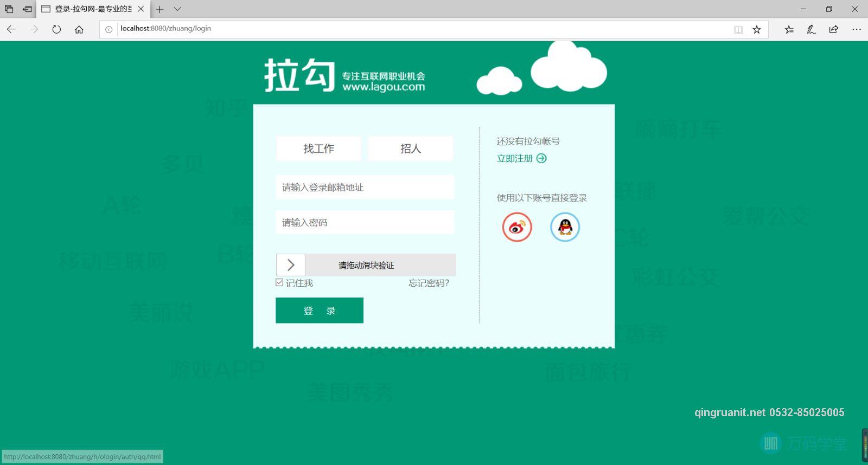Click the share page icon
The image size is (868, 465).
point(834,29)
